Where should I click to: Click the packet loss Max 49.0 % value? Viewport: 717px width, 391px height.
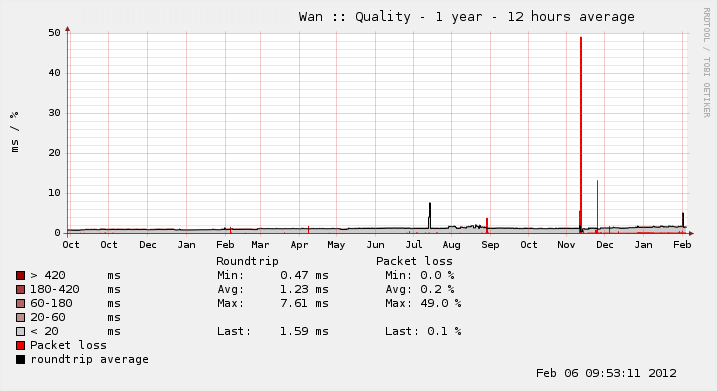[x=441, y=303]
